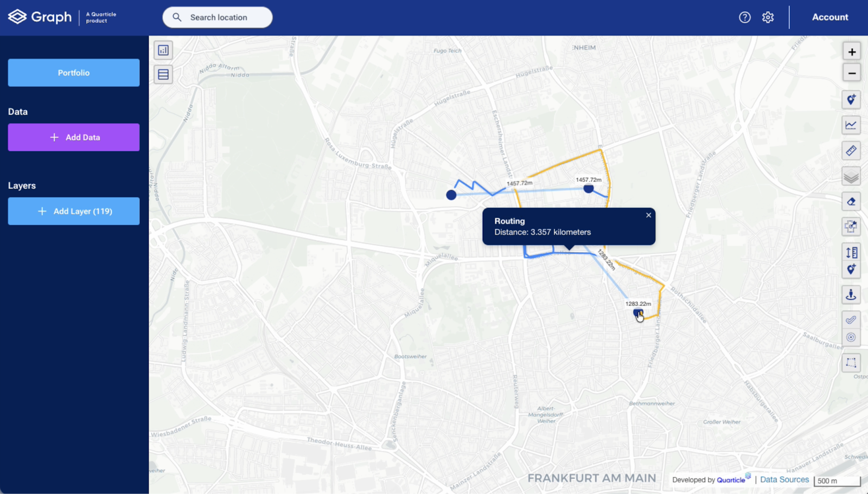Toggle the target circle tool on
This screenshot has width=868, height=494.
pyautogui.click(x=851, y=336)
